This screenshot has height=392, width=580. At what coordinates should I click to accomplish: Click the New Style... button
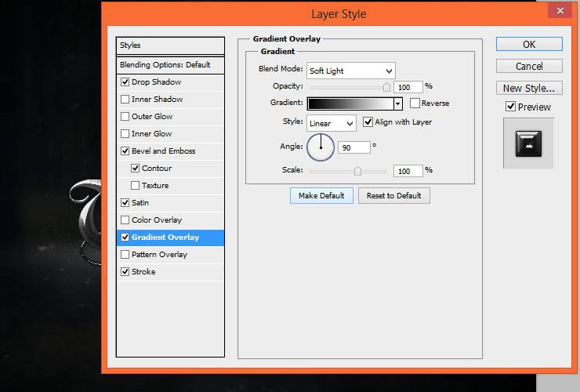point(529,88)
